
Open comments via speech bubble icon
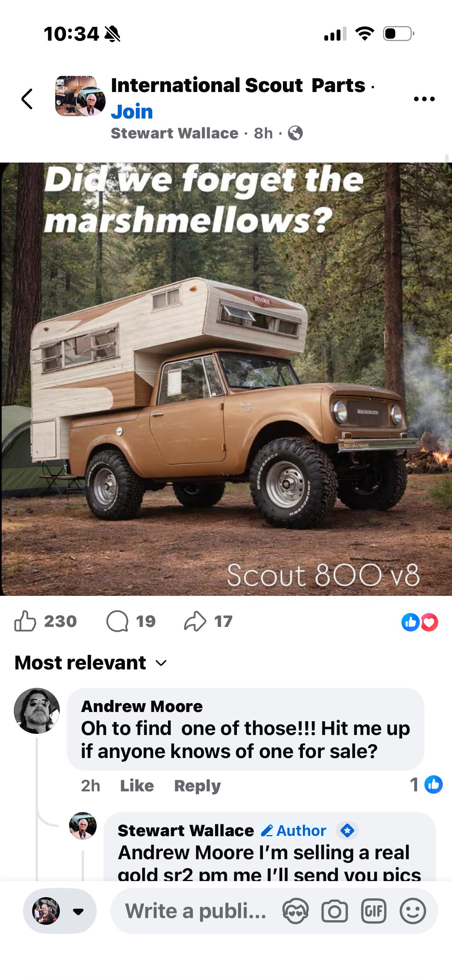pos(117,621)
